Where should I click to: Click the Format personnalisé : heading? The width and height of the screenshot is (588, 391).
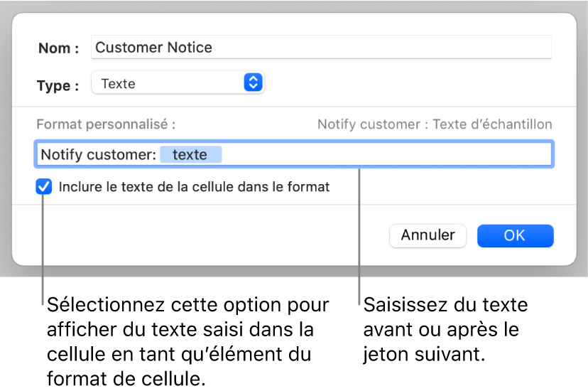point(106,124)
